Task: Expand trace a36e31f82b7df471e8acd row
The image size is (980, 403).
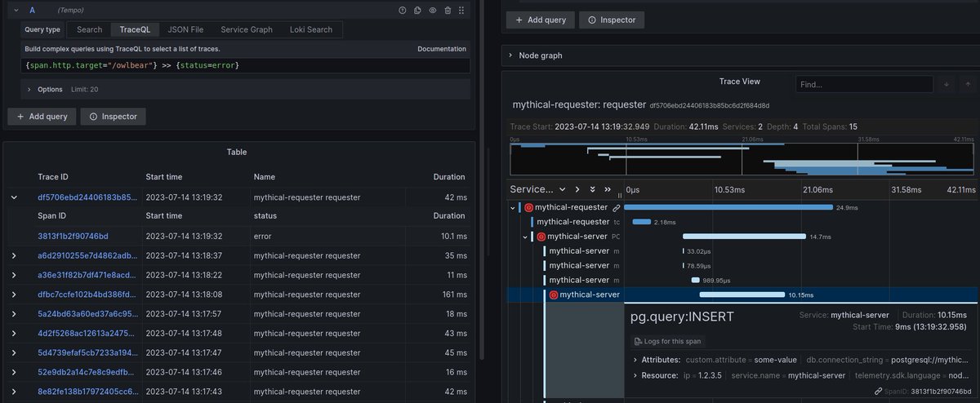Action: tap(14, 275)
